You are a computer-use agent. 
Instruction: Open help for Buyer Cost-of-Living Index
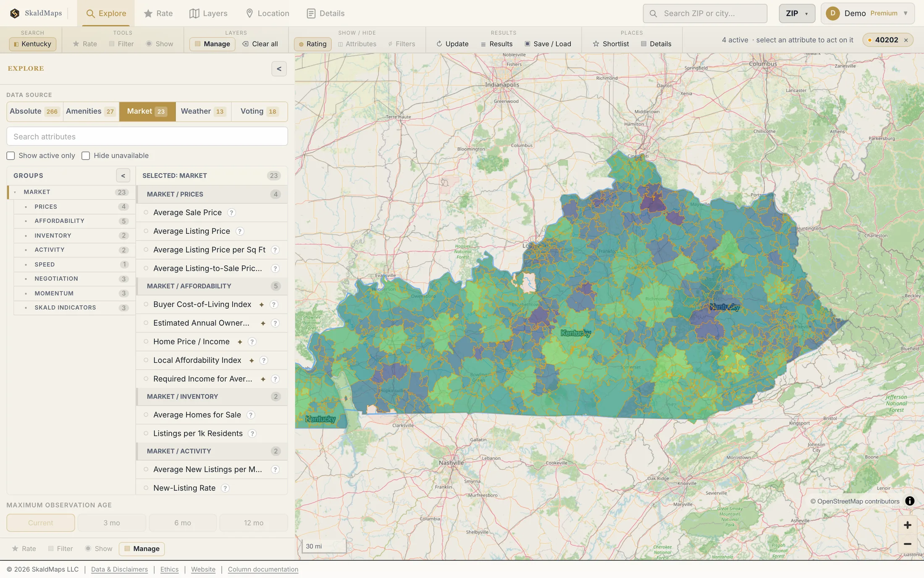[274, 304]
